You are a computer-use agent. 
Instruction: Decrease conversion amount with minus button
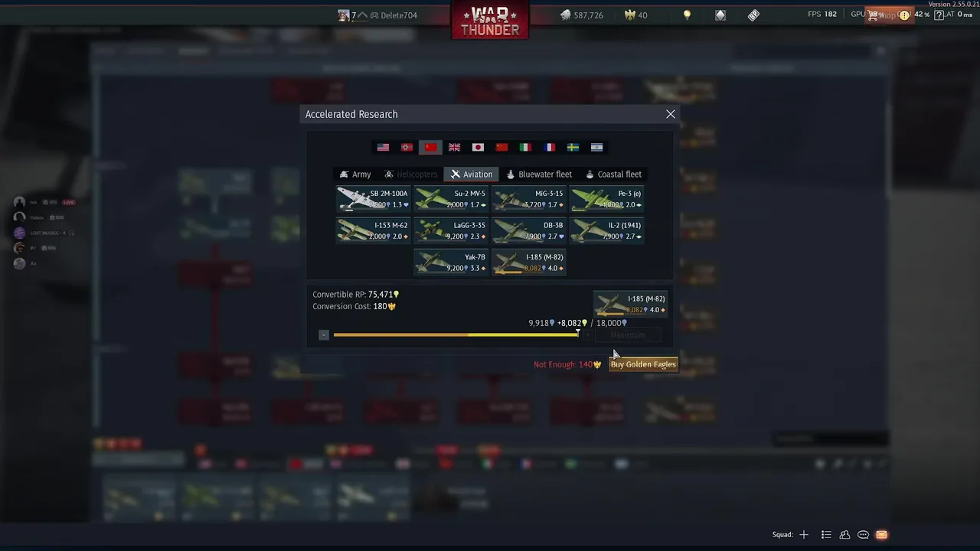tap(324, 334)
